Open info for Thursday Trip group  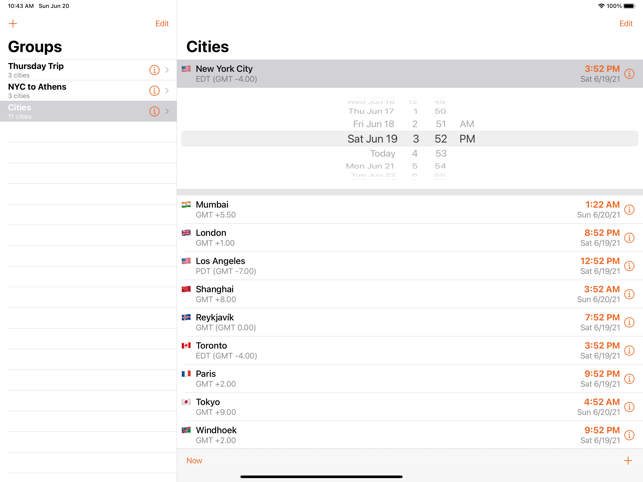[154, 70]
